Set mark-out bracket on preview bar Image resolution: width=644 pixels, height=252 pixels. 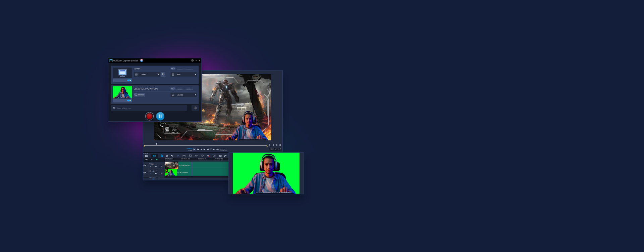pyautogui.click(x=273, y=145)
